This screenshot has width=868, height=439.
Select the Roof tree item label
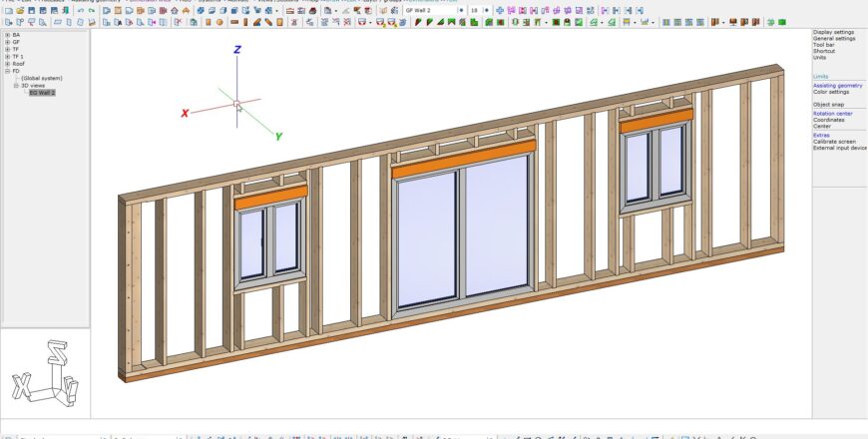pos(18,64)
